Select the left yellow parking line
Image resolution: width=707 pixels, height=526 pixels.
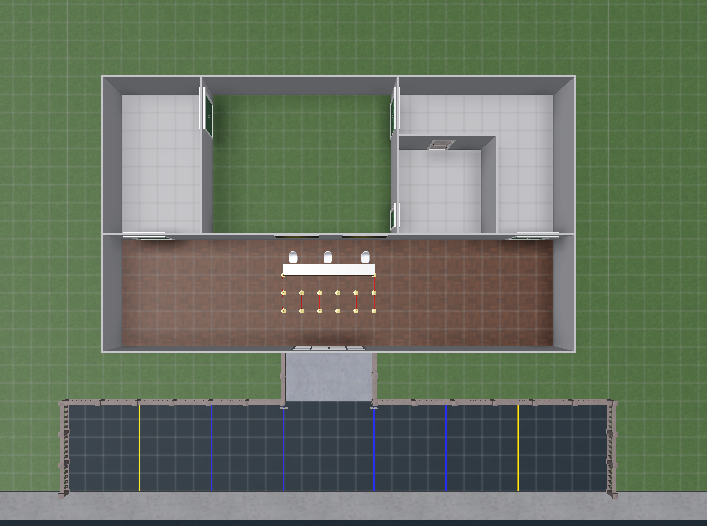coord(139,448)
